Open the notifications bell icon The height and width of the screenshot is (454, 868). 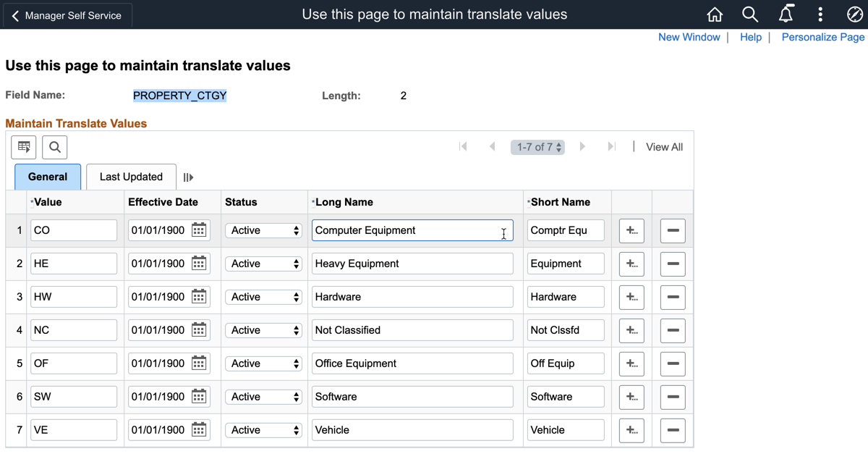pos(786,14)
